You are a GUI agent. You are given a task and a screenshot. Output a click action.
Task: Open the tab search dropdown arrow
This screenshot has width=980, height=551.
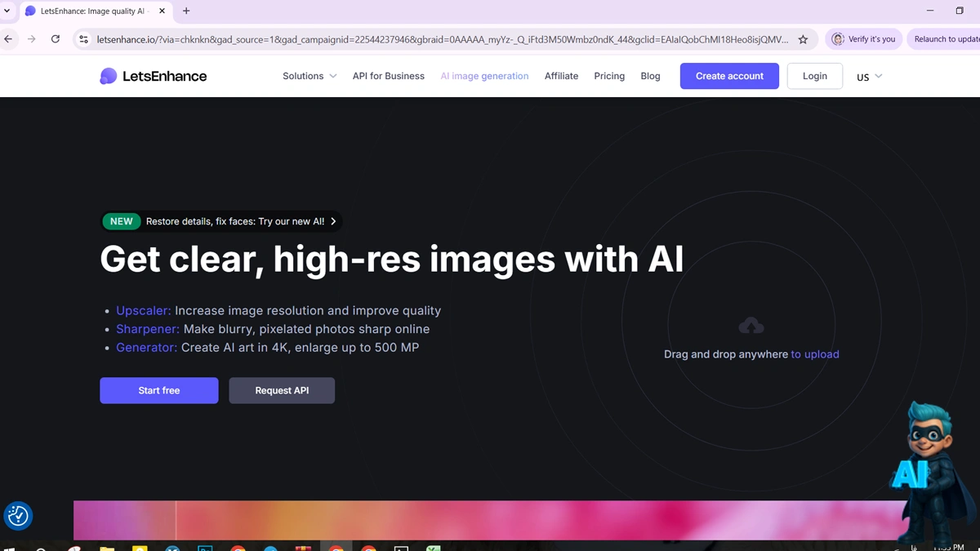(x=7, y=11)
